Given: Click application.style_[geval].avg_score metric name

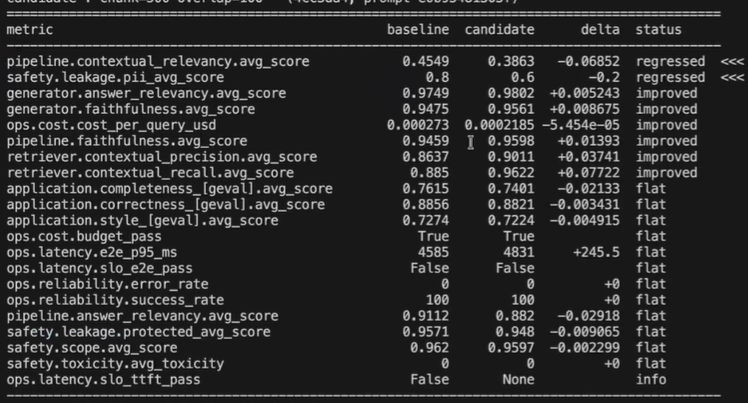Looking at the screenshot, I should [142, 220].
